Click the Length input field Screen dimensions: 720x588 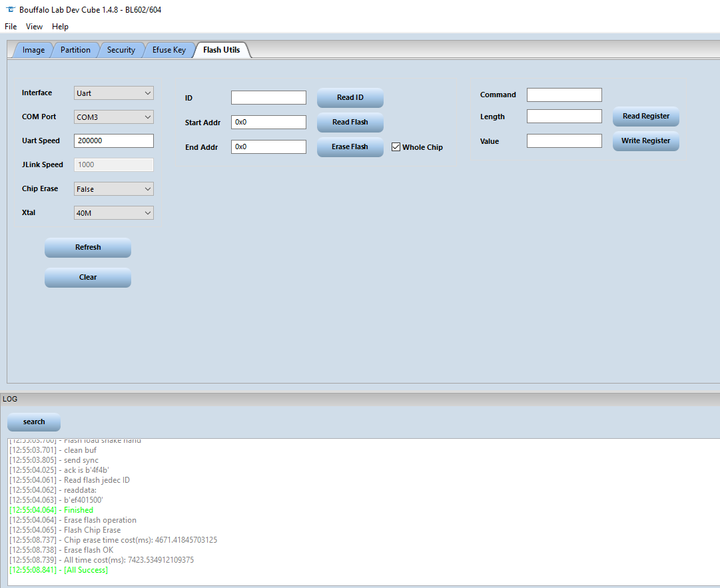point(564,116)
